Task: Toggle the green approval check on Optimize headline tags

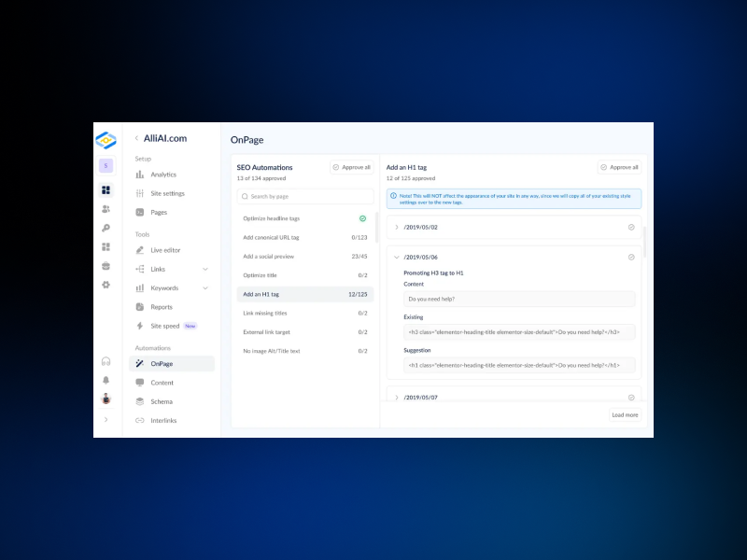Action: click(x=362, y=217)
